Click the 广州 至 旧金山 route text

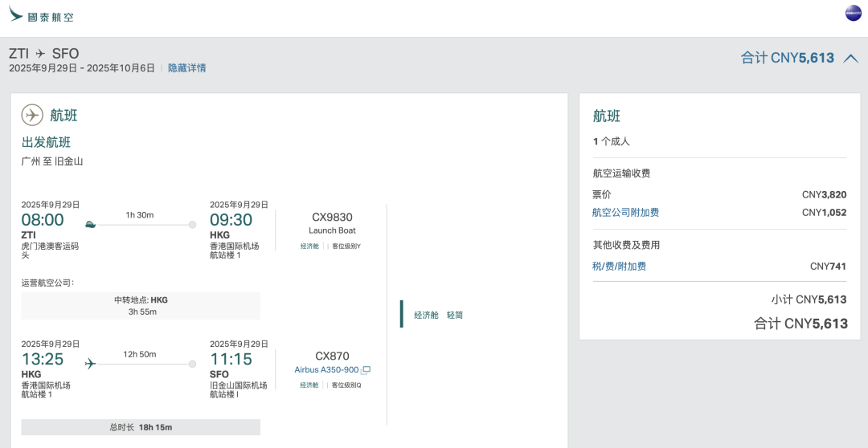tap(52, 161)
